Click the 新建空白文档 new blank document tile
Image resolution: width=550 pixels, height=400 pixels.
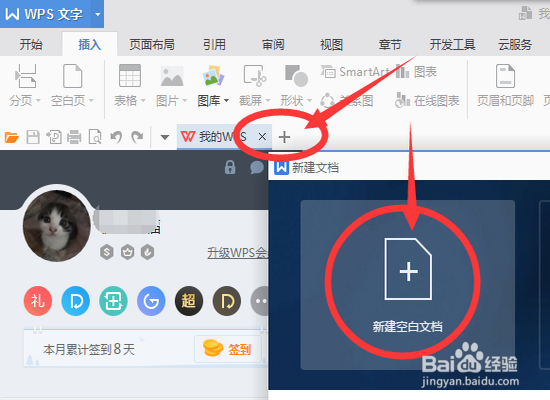pyautogui.click(x=408, y=285)
